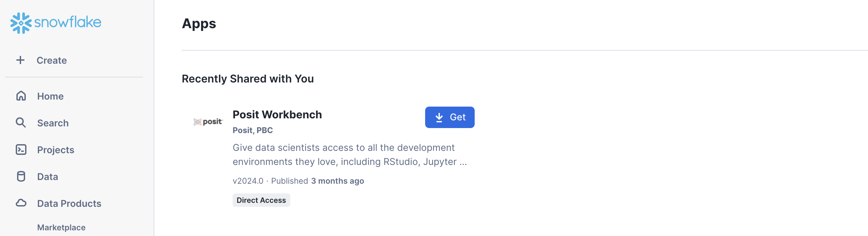Click the Search magnifying glass icon

click(x=21, y=123)
